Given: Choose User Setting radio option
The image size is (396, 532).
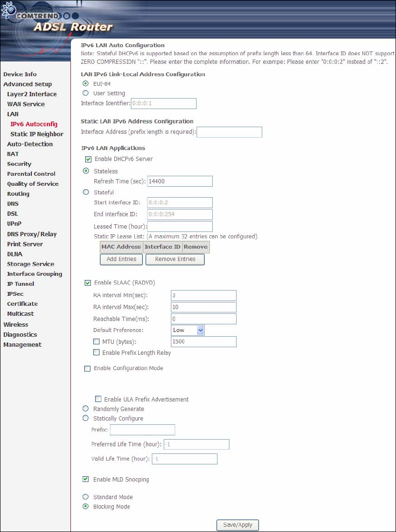Looking at the screenshot, I should click(86, 93).
